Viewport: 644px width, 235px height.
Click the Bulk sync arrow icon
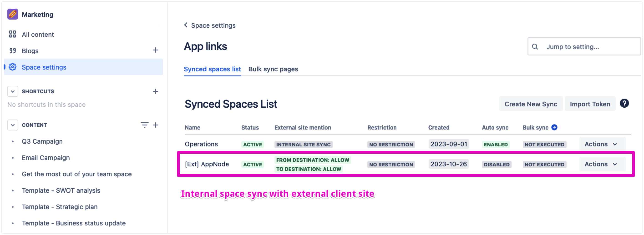554,127
